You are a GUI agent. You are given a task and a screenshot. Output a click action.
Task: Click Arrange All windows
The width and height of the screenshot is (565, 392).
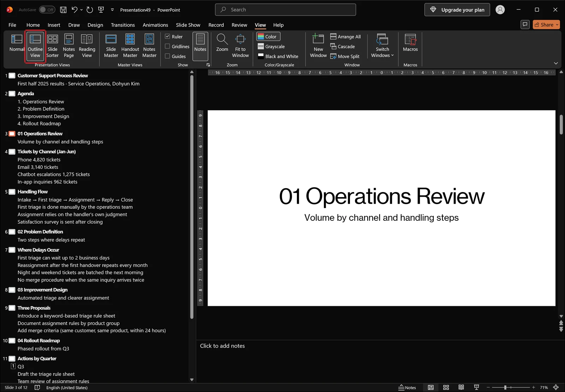tap(345, 36)
